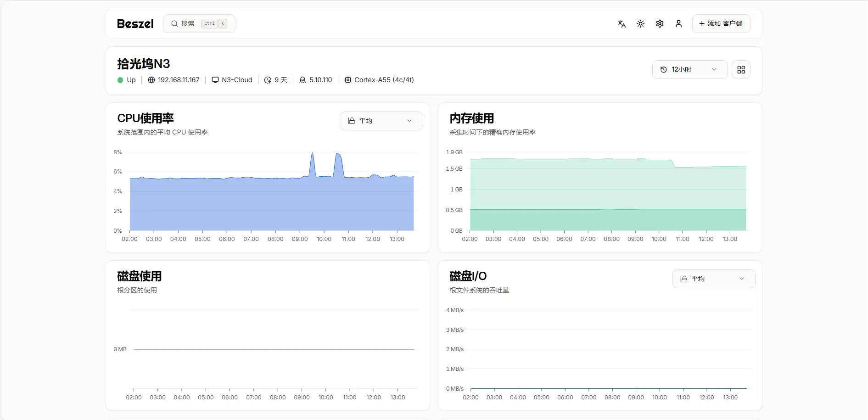Toggle the light/dark theme sun icon
The width and height of the screenshot is (868, 420).
pos(640,23)
